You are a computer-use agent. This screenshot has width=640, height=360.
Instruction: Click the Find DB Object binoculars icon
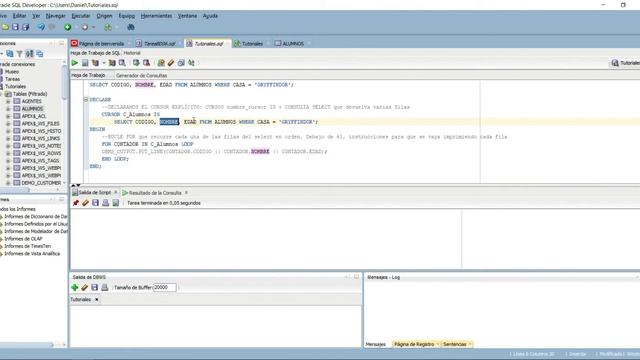pyautogui.click(x=131, y=27)
